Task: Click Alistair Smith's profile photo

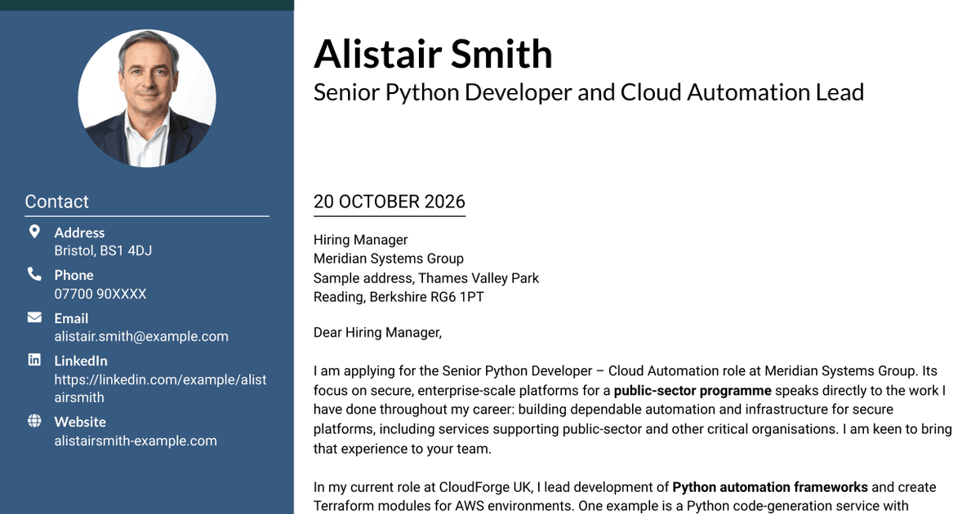Action: pyautogui.click(x=147, y=98)
